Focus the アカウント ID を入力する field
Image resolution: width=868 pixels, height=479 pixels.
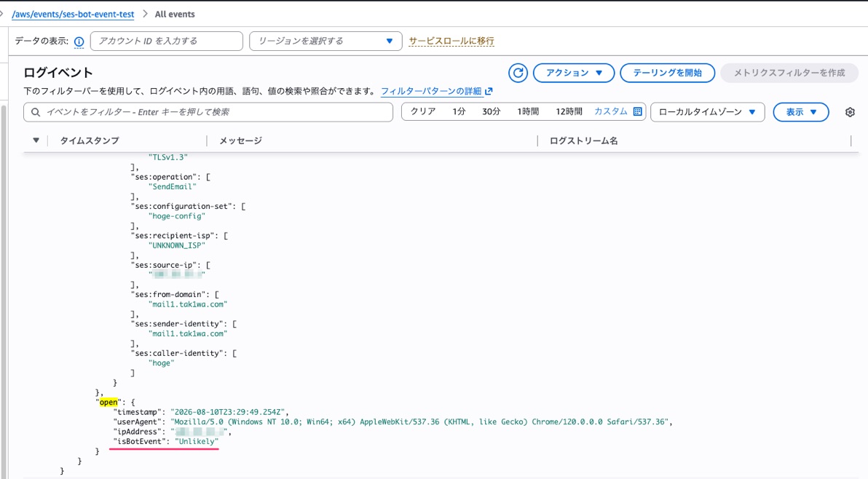point(167,41)
